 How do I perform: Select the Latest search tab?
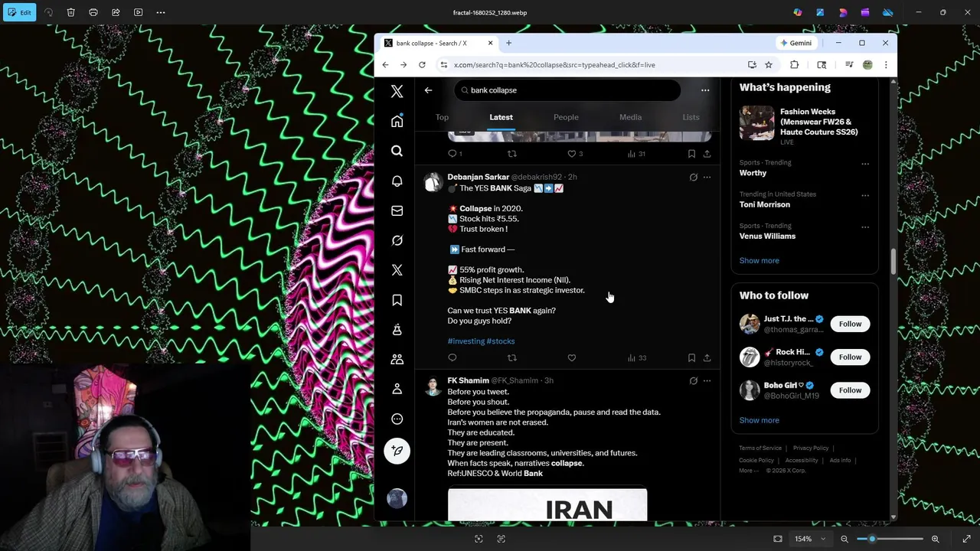[x=501, y=117]
